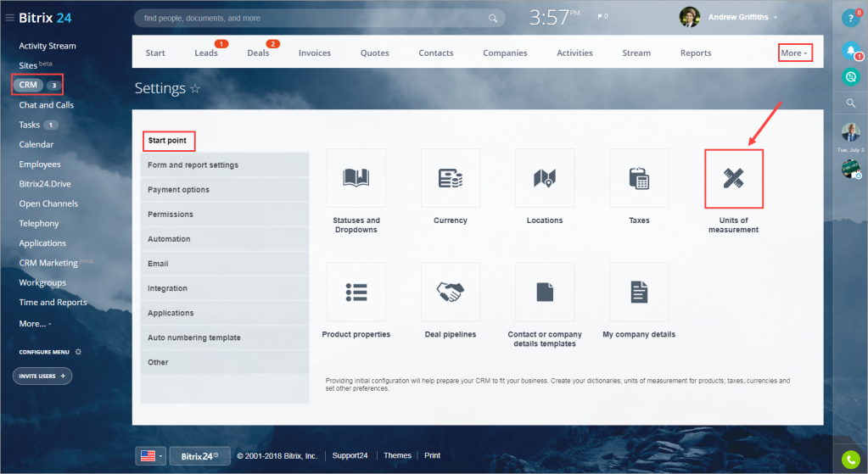Viewport: 868px width, 474px height.
Task: Open the Quotes tab
Action: 375,53
